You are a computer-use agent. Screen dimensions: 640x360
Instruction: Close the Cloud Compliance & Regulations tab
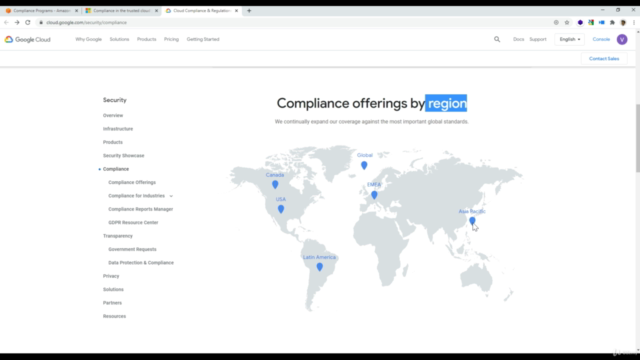pos(236,11)
